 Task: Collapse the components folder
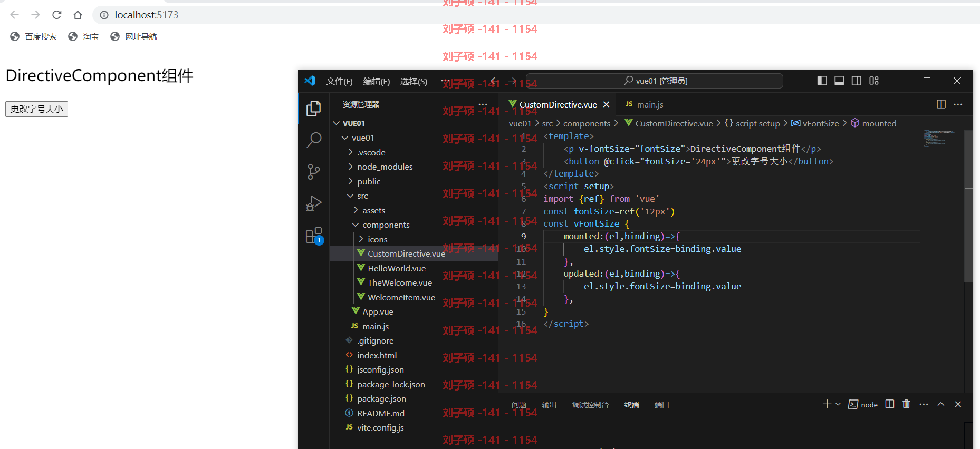(x=356, y=224)
